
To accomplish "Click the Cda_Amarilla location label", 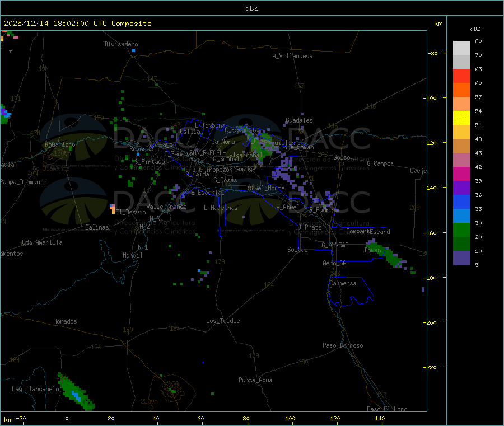I will [x=42, y=242].
